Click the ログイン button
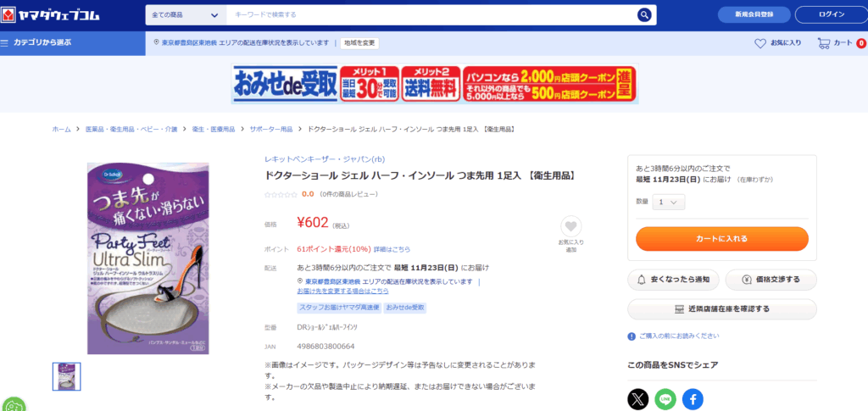The height and width of the screenshot is (411, 868). pyautogui.click(x=832, y=14)
